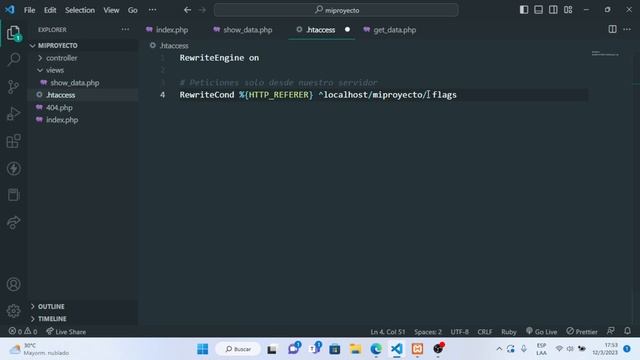Open Explorer Views and More Actions ellipsis
The image size is (640, 360).
125,29
